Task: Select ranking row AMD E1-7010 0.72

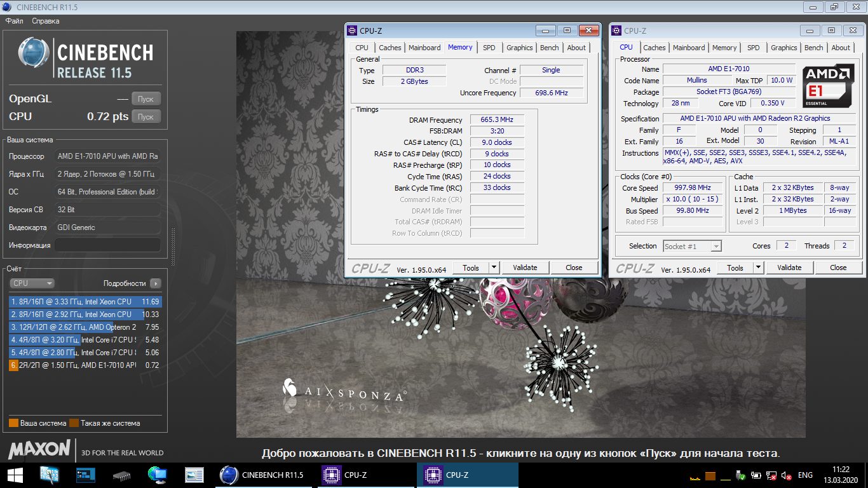Action: pyautogui.click(x=85, y=365)
